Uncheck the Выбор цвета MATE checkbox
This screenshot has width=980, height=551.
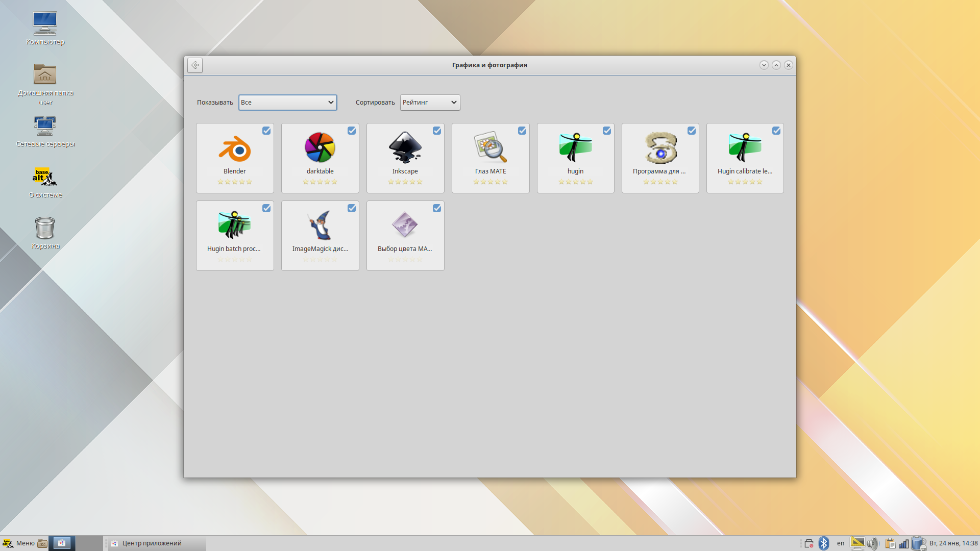point(437,208)
